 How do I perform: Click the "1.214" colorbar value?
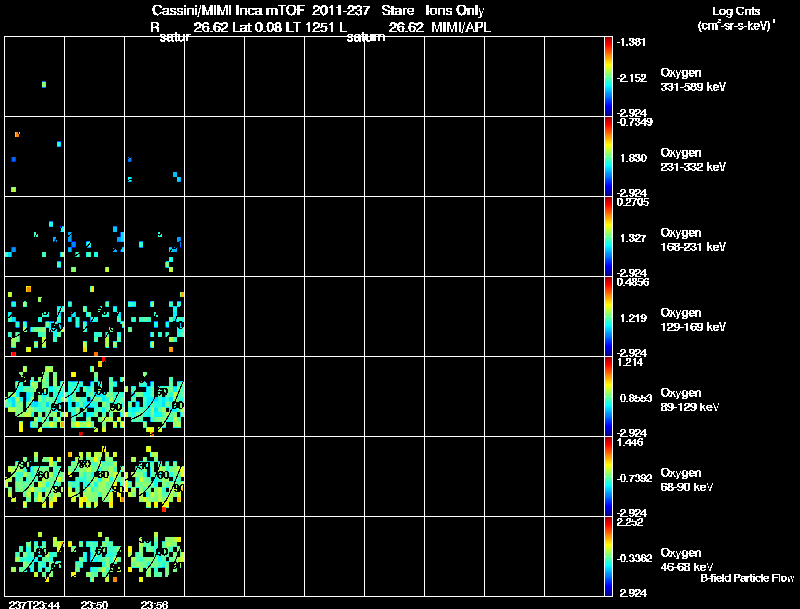630,362
